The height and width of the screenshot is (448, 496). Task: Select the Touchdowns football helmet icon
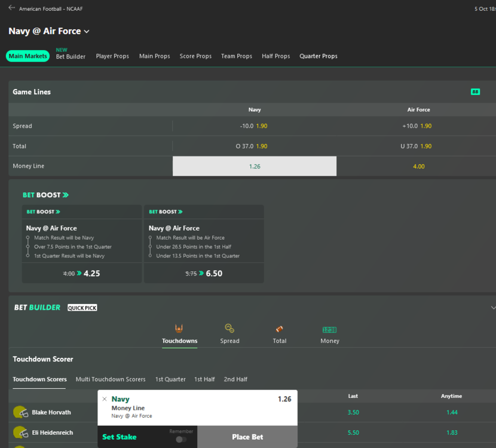tap(179, 329)
